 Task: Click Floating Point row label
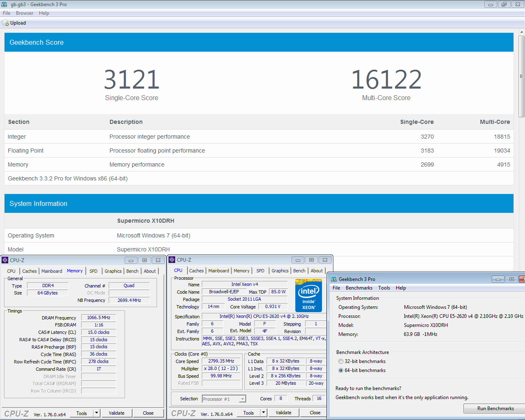click(x=25, y=151)
